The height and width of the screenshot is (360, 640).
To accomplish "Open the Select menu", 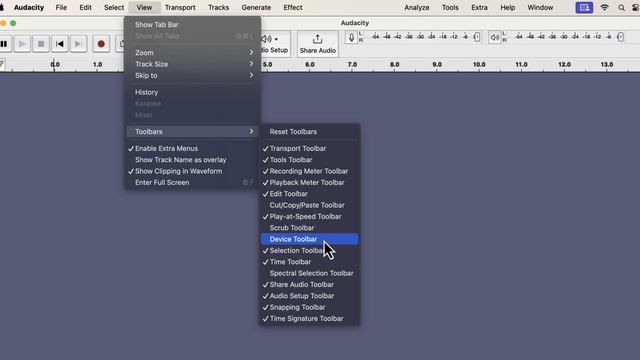I will (x=114, y=7).
